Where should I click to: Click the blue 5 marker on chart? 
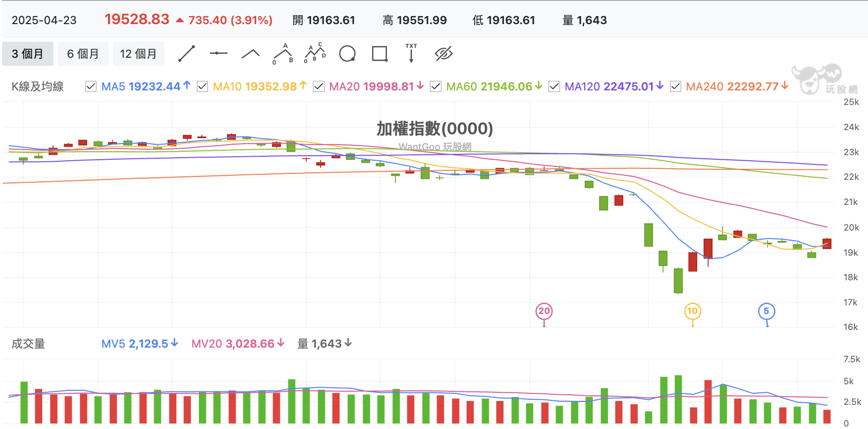[766, 311]
